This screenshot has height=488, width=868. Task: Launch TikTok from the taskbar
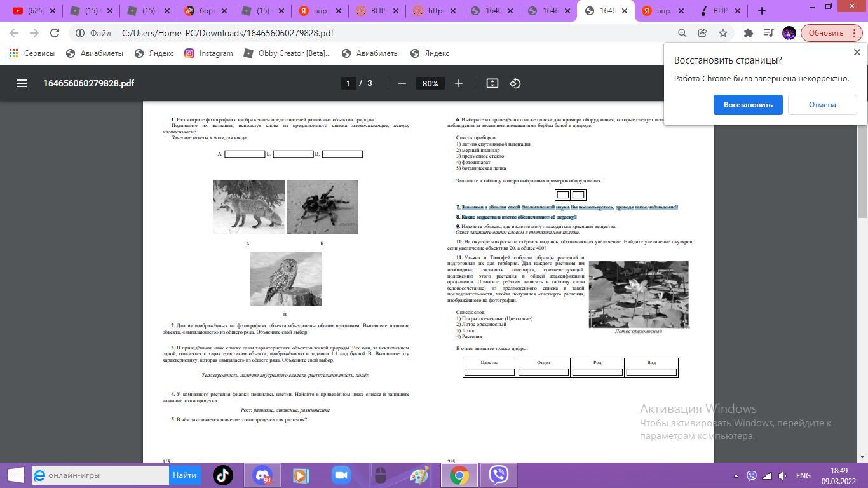(x=222, y=475)
